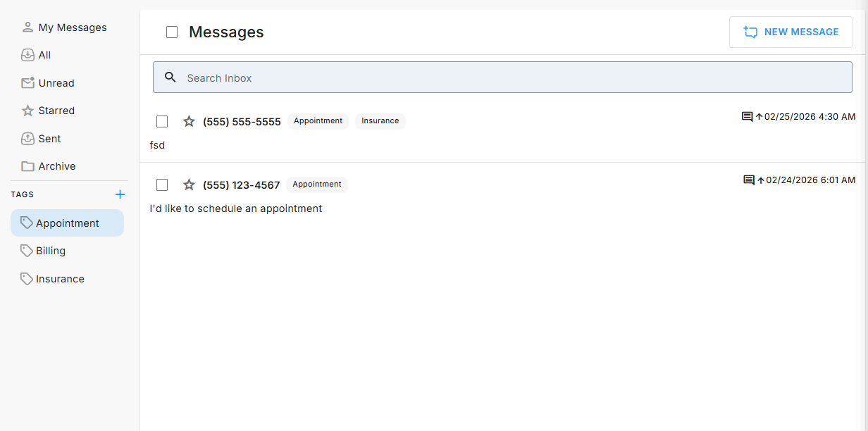Viewport: 868px width, 431px height.
Task: Click Insurance chip on first message
Action: click(380, 121)
